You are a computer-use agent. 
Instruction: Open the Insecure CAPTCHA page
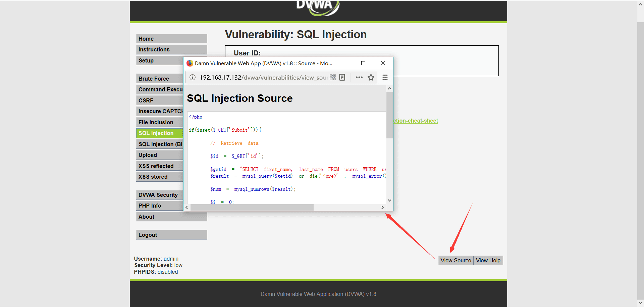coord(160,111)
